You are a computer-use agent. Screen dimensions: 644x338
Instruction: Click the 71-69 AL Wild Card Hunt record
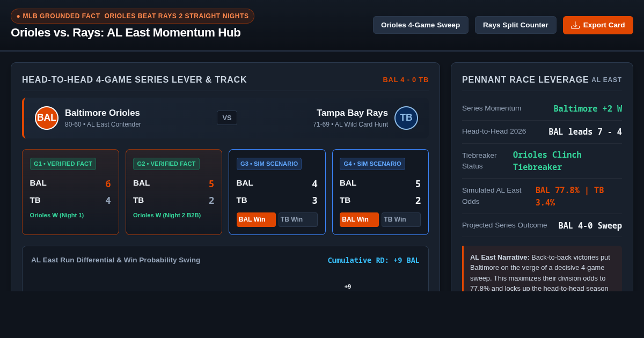[350, 124]
